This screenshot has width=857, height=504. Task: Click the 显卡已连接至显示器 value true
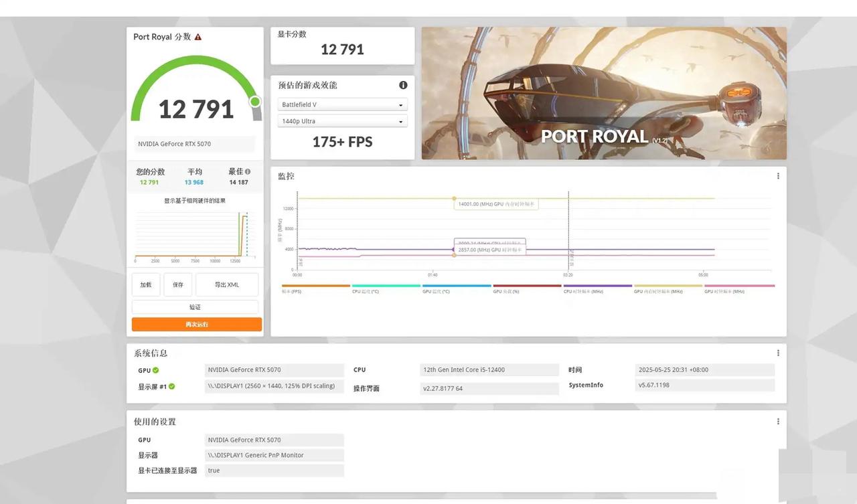275,471
